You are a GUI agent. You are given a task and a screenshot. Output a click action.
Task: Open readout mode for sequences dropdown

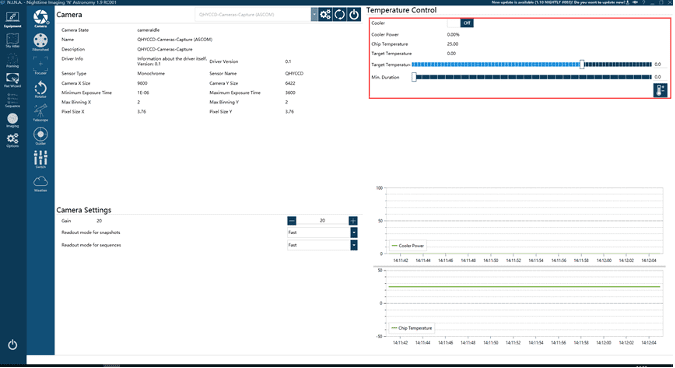pyautogui.click(x=322, y=245)
